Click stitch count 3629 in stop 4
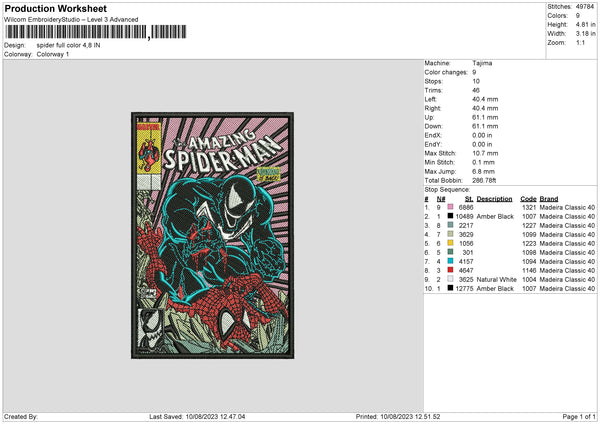Viewport: 600px width, 424px height. pos(466,235)
